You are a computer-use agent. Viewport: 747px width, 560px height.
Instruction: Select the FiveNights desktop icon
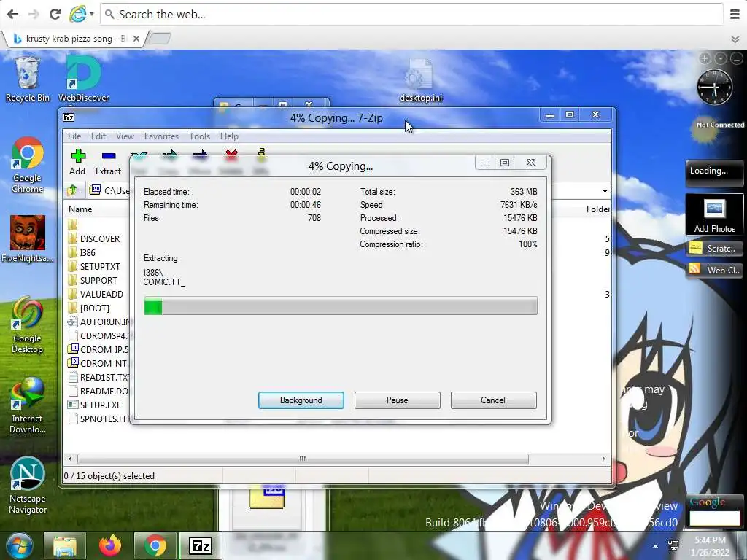coord(27,238)
